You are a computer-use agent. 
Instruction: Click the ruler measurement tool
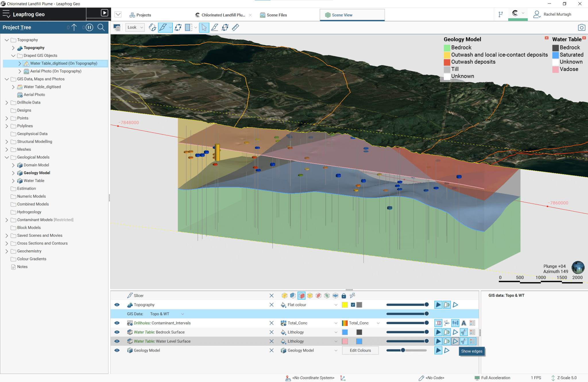point(235,28)
